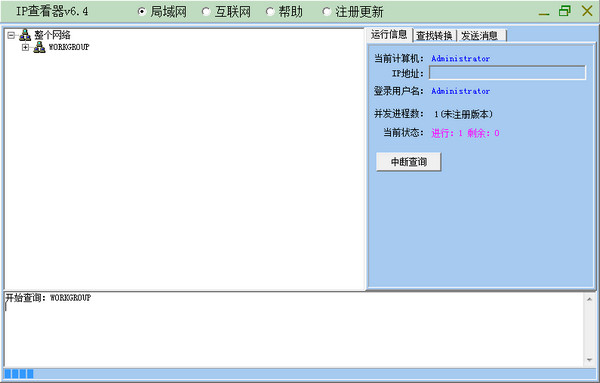Open the 查找转换 tab
The height and width of the screenshot is (383, 600).
coord(434,36)
